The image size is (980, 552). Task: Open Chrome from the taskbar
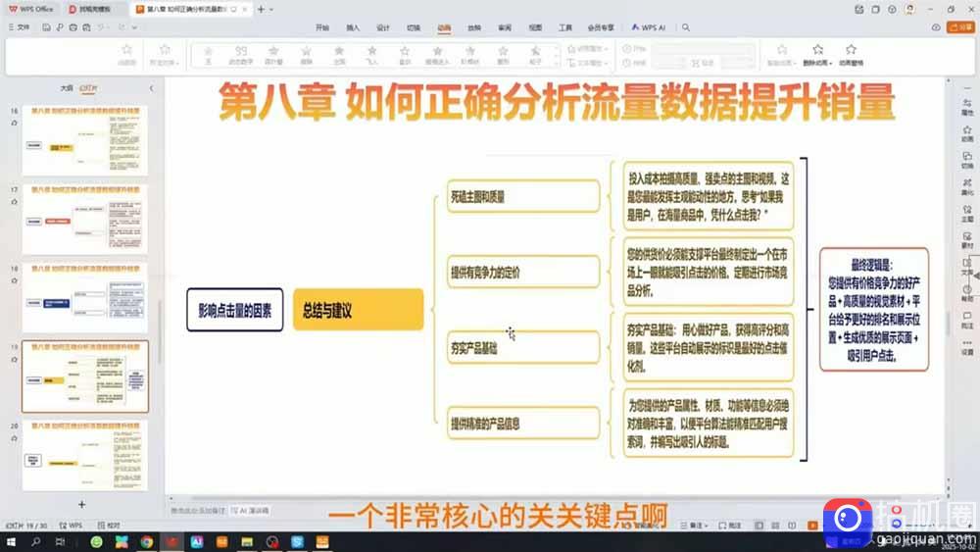146,542
